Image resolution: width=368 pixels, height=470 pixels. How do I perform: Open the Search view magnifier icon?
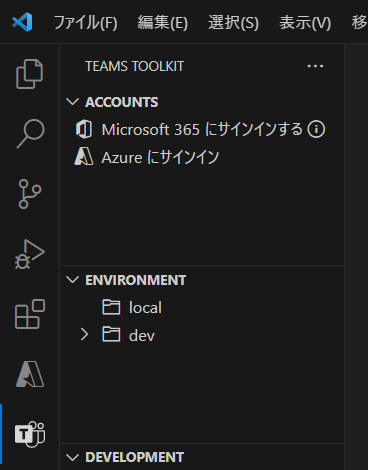pyautogui.click(x=30, y=133)
